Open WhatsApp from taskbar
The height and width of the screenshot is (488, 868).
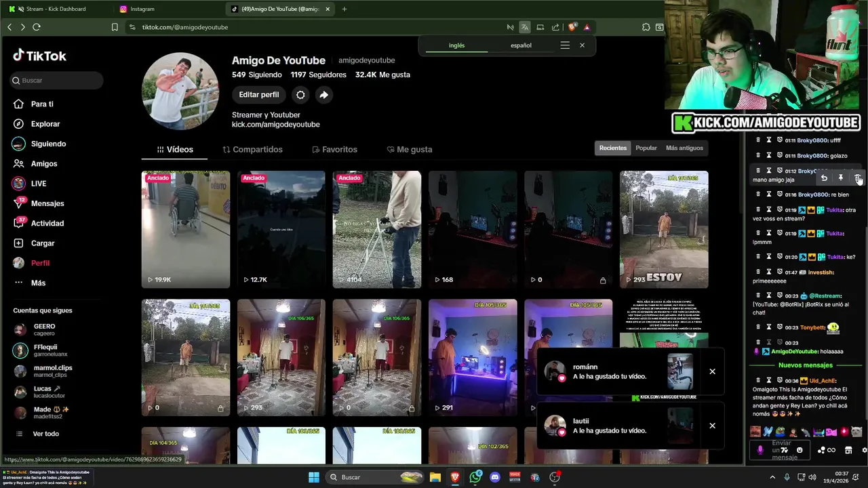(475, 477)
